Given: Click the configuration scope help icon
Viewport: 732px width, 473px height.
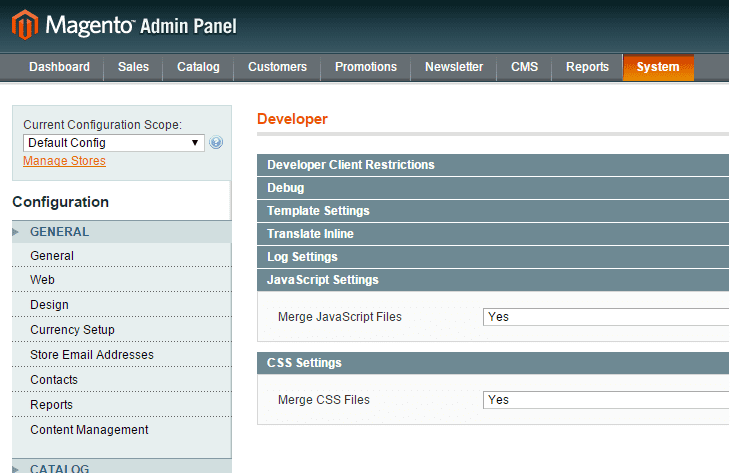Looking at the screenshot, I should coord(216,142).
